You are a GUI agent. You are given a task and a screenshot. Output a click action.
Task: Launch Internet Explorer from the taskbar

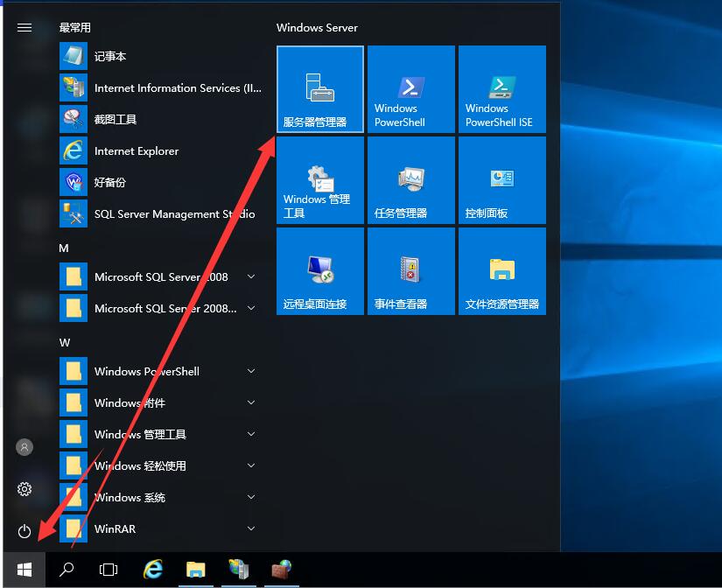[152, 570]
